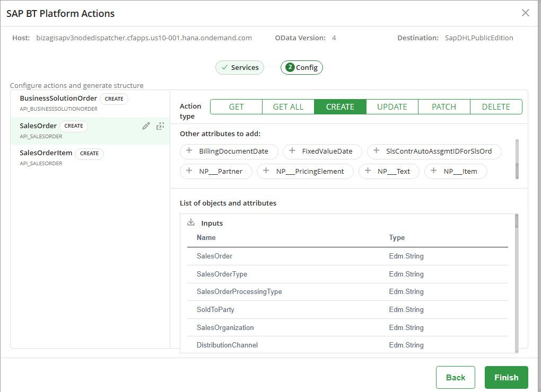Click the CREATE badge of BusinessSolutionOrder
This screenshot has width=541, height=392.
[114, 99]
